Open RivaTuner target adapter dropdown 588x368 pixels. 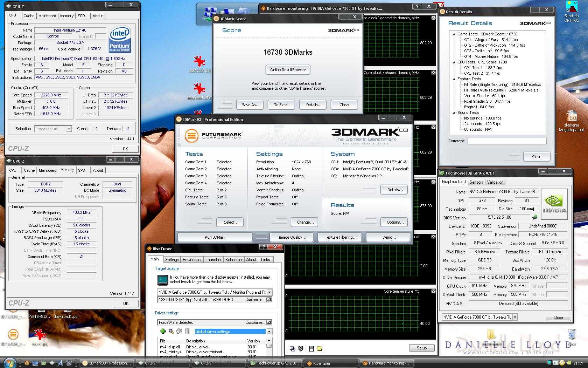point(269,292)
